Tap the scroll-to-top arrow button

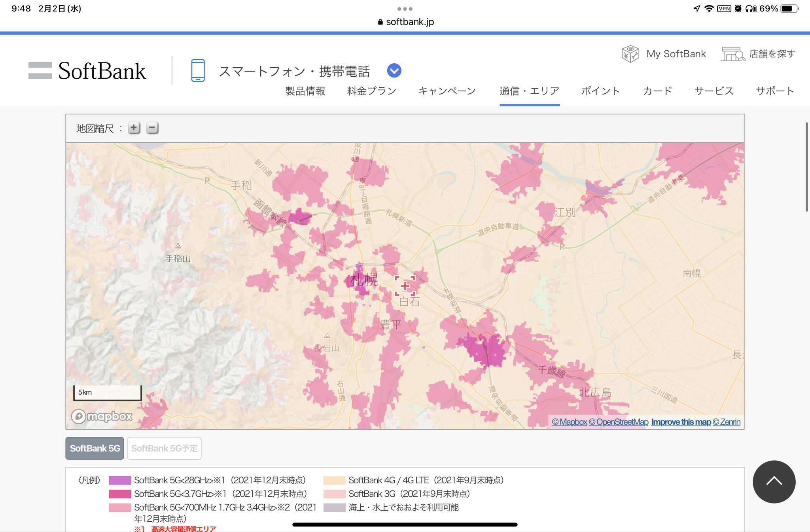pos(774,481)
